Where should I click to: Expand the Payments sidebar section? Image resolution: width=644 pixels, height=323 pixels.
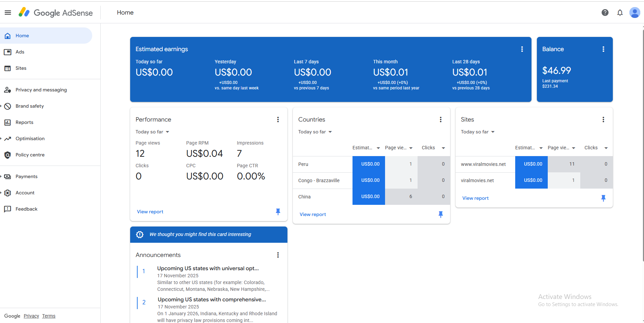(26, 176)
